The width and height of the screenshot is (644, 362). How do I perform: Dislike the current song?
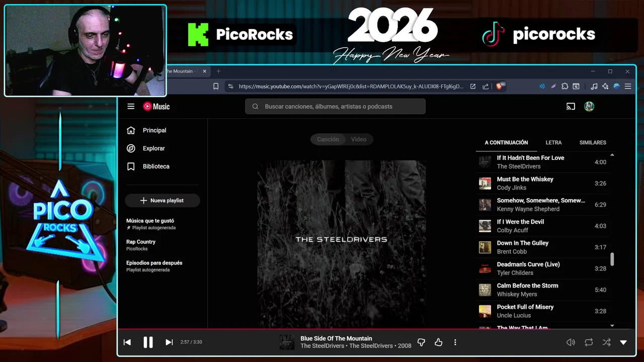point(421,342)
